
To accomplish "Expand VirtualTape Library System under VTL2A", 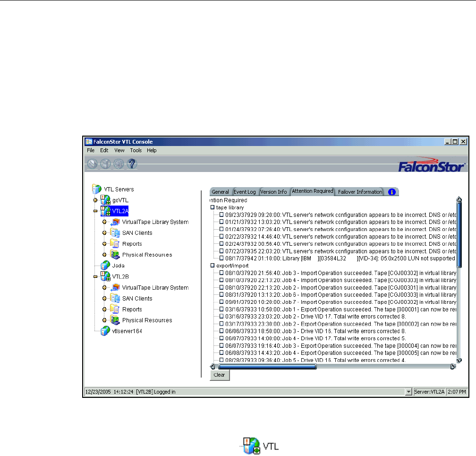I will point(104,222).
